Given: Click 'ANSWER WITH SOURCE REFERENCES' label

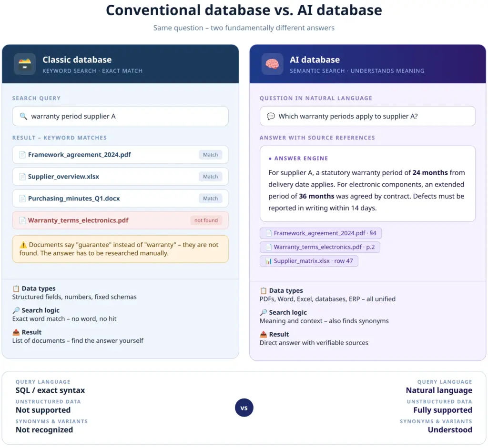Looking at the screenshot, I should [317, 138].
